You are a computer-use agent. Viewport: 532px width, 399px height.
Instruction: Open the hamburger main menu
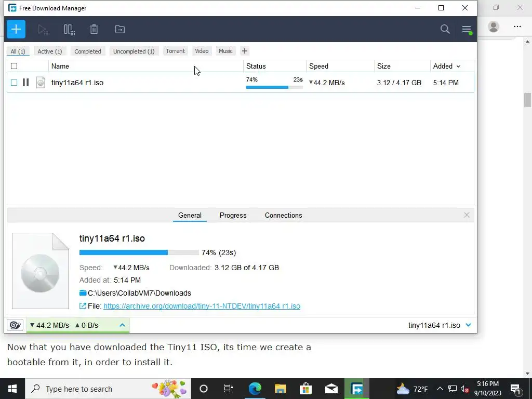(467, 30)
